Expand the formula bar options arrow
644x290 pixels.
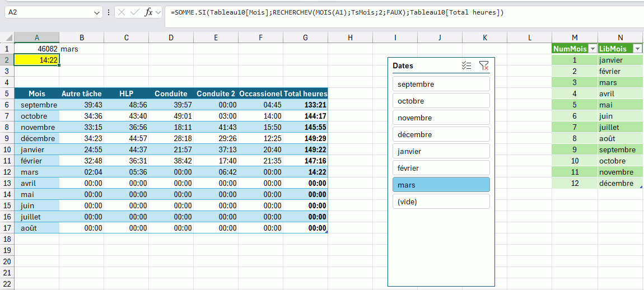pos(159,12)
